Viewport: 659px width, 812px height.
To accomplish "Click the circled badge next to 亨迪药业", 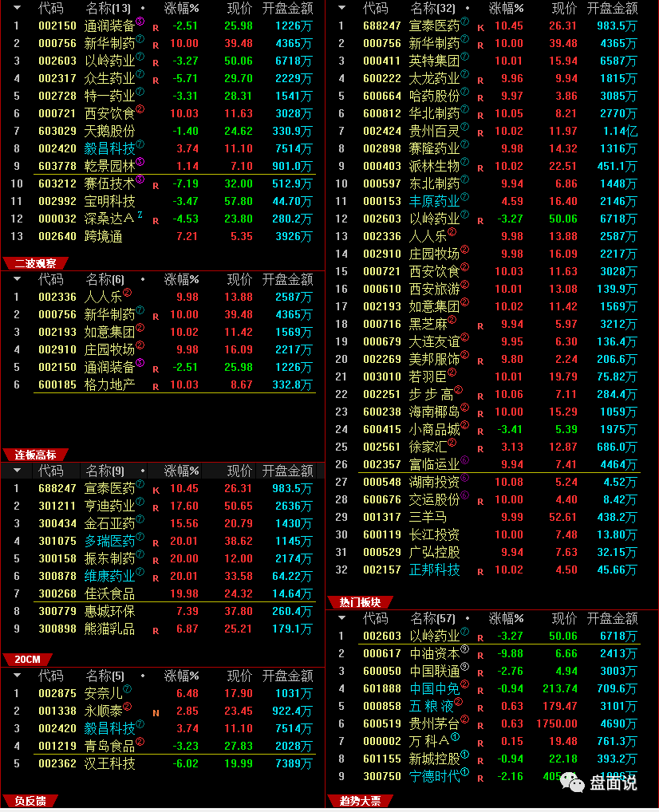I will point(140,502).
